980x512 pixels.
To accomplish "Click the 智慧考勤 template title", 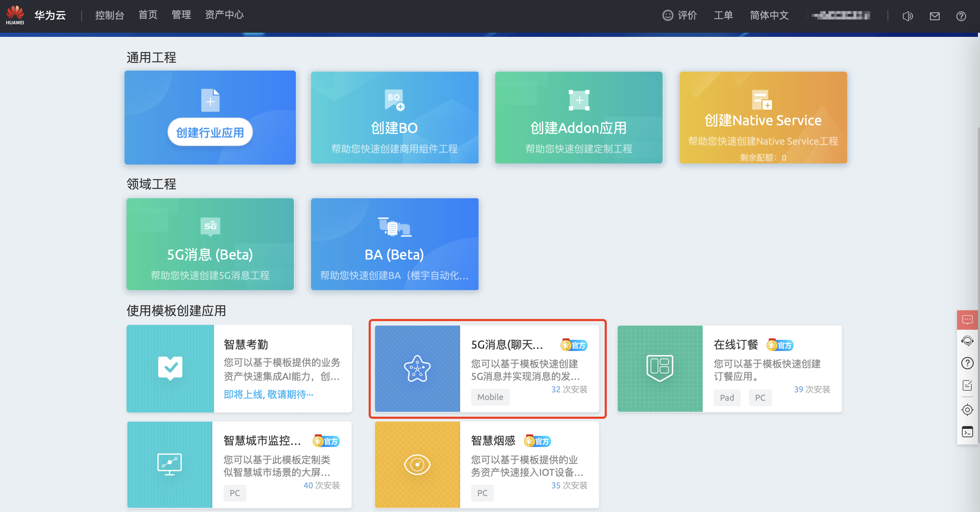I will point(246,344).
